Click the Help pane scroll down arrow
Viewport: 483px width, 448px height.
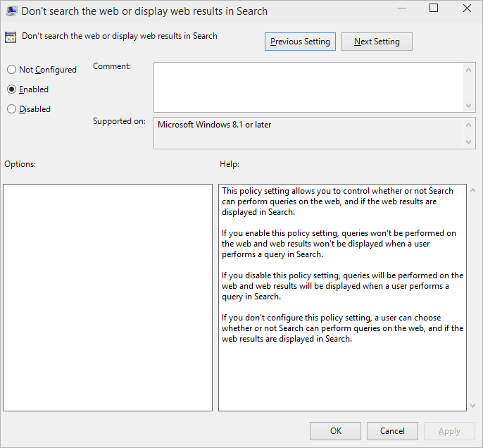coord(473,406)
